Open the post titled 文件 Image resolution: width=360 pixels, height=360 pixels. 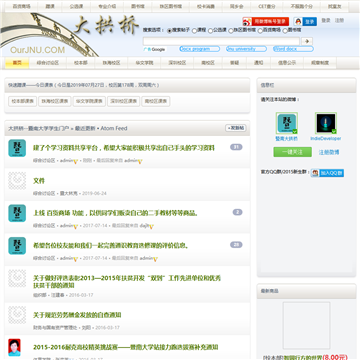coord(39,181)
